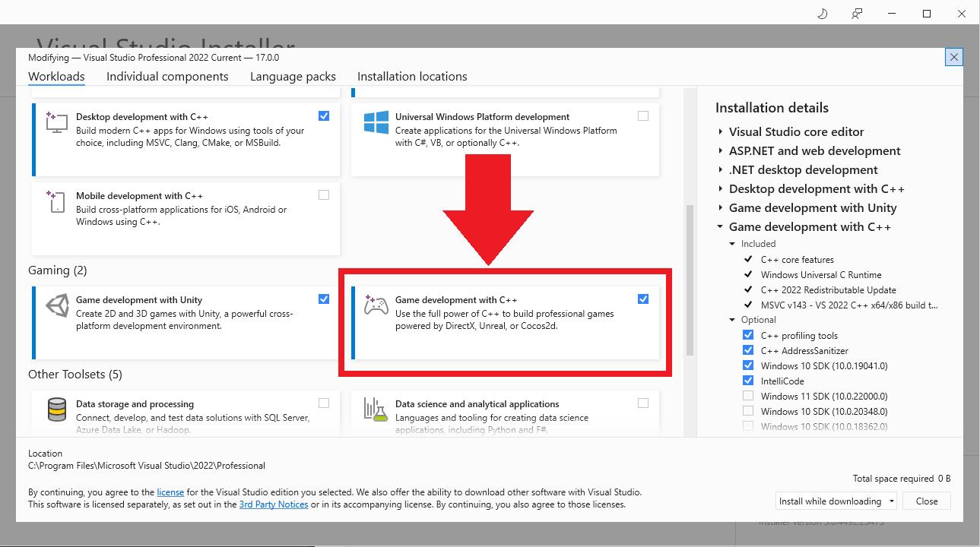This screenshot has width=980, height=547.
Task: Minimize the Visual Studio Installer window
Action: (x=892, y=14)
